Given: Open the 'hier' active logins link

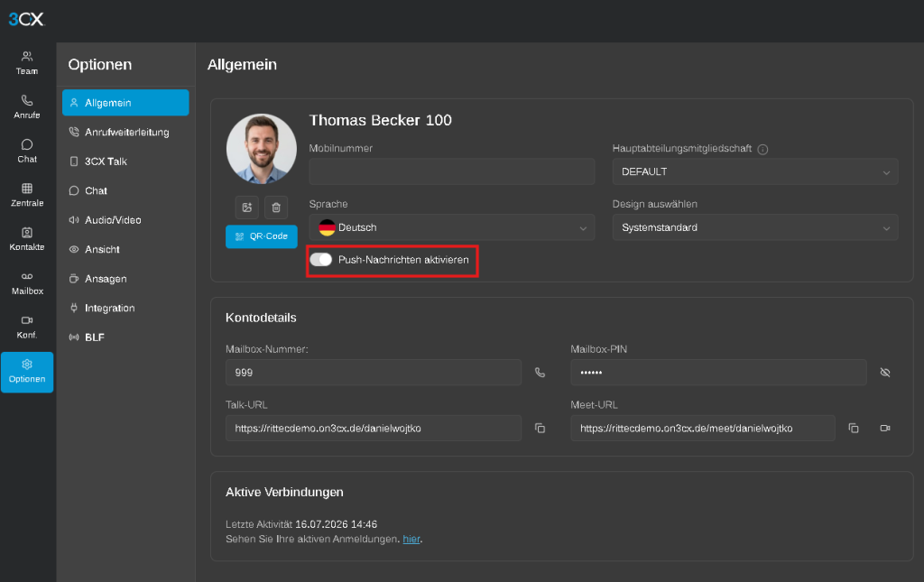Looking at the screenshot, I should click(411, 539).
